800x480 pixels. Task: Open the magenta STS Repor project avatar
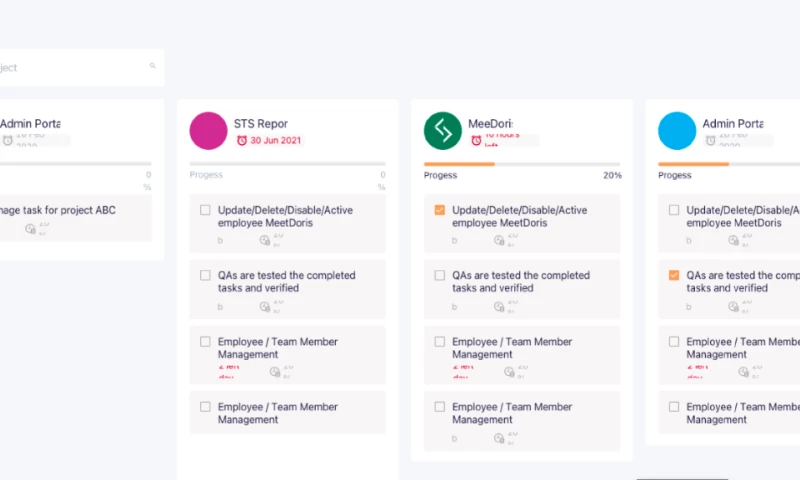coord(209,131)
